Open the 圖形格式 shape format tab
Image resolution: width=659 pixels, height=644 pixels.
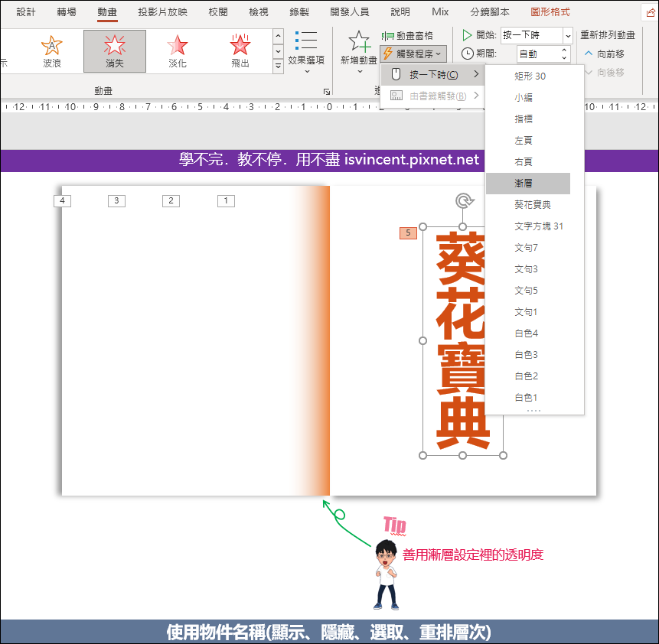coord(550,12)
